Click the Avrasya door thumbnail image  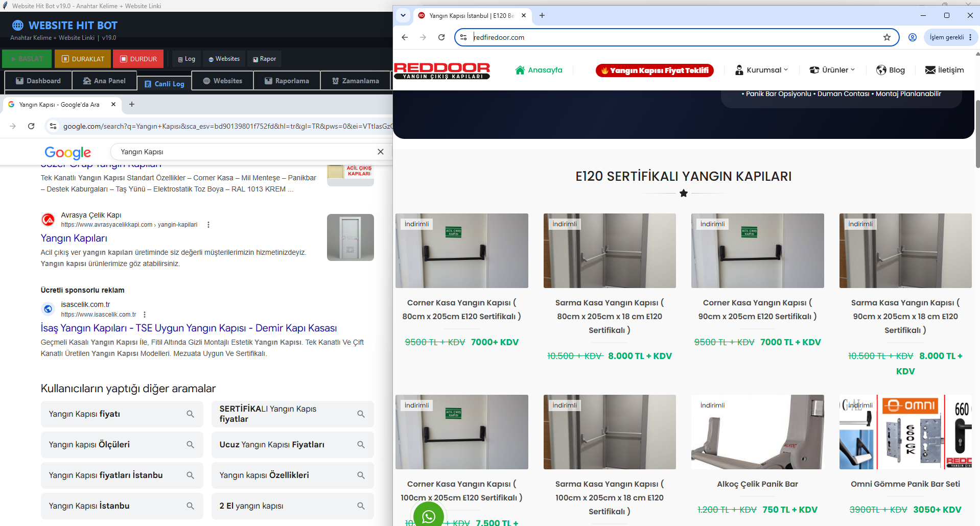[351, 237]
